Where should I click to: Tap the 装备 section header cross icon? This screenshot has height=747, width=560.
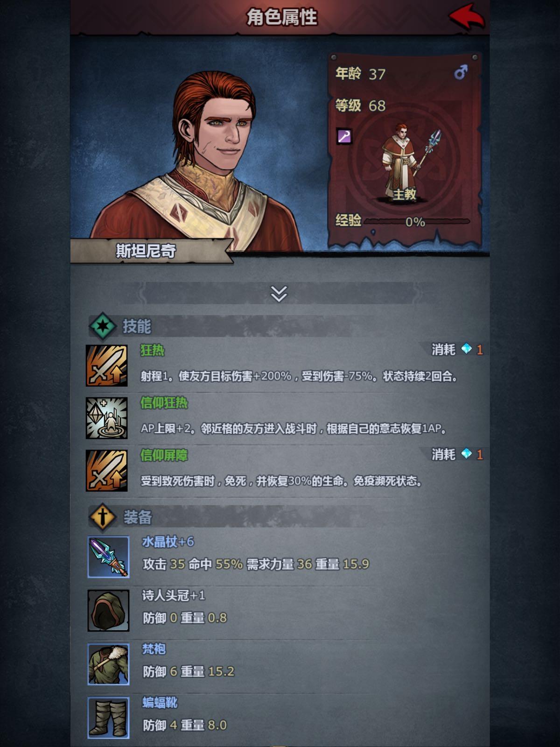pyautogui.click(x=103, y=517)
